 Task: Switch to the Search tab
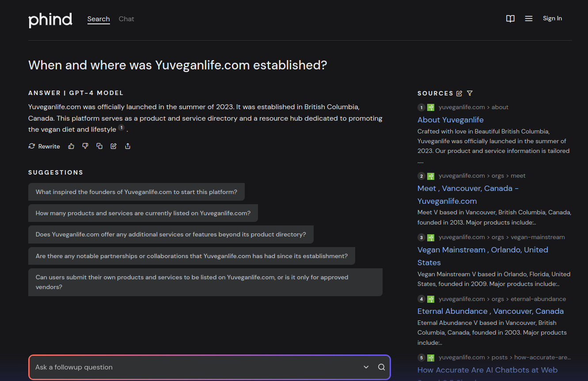[x=99, y=19]
